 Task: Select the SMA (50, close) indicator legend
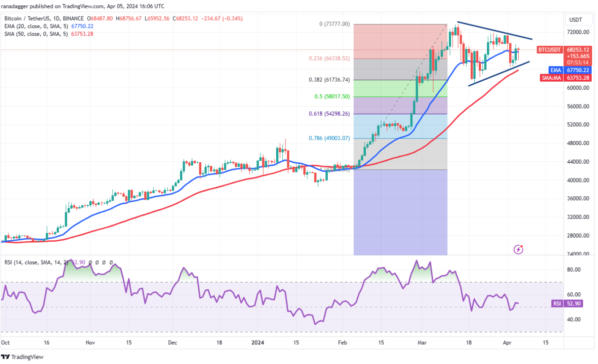49,34
